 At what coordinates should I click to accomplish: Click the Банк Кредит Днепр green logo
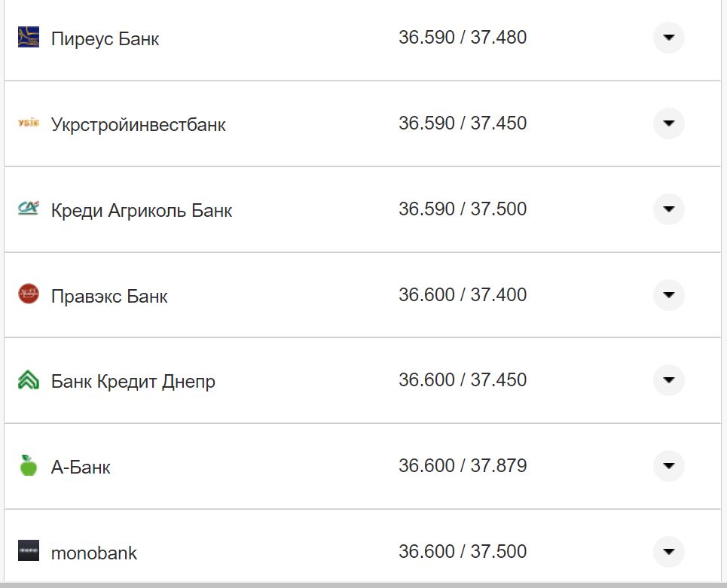(x=27, y=380)
